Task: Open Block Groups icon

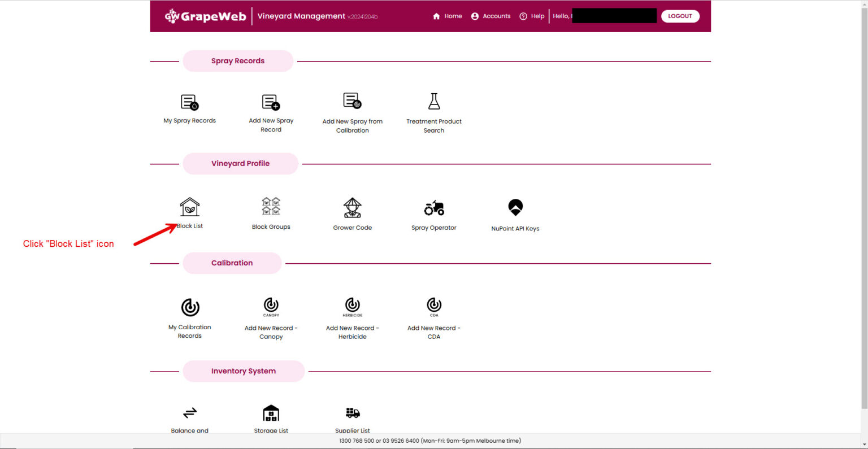Action: click(271, 206)
